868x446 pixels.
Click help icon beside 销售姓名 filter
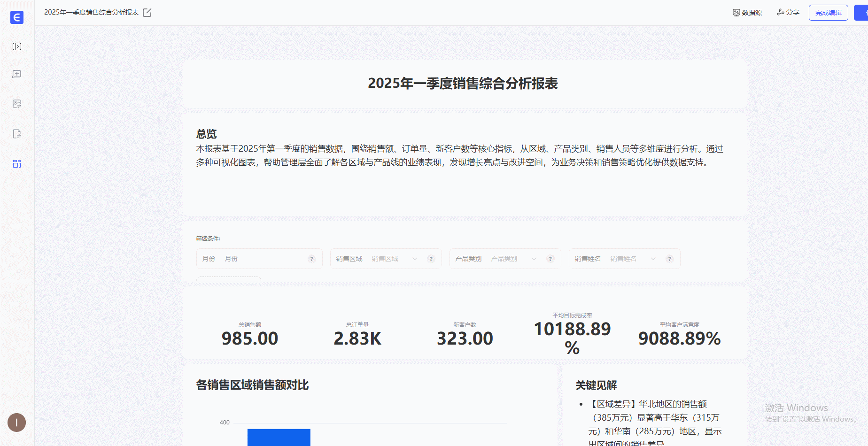[669, 259]
